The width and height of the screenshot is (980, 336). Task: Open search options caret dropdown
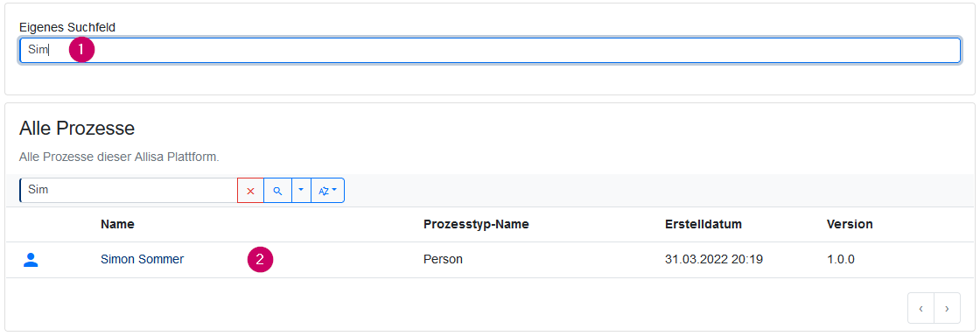(301, 191)
